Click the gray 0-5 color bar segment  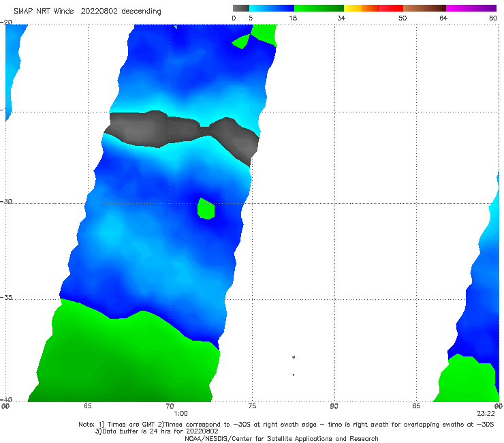pos(240,8)
